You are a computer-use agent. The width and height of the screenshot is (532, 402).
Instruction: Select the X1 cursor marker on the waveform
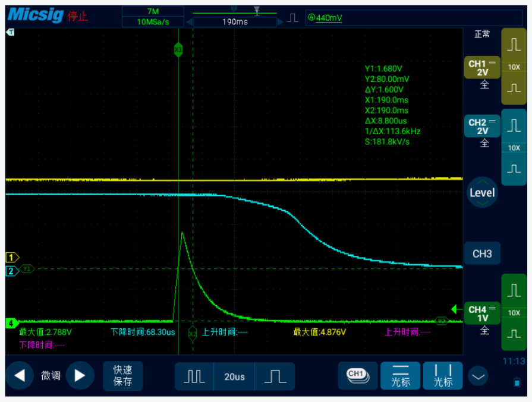(178, 50)
